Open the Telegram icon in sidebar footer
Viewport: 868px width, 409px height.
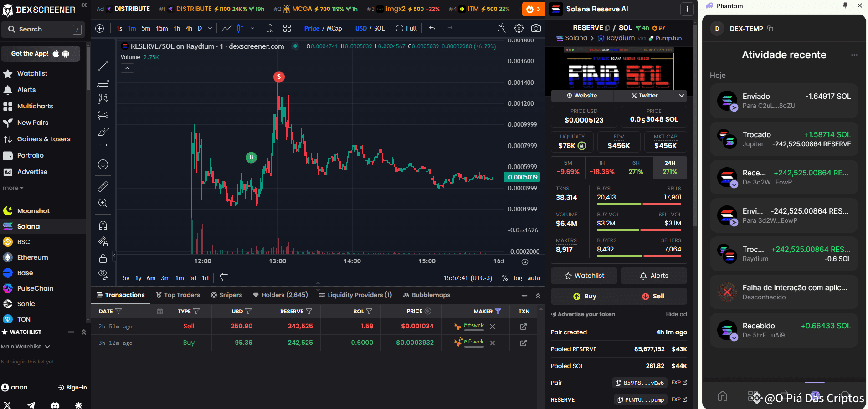[31, 405]
